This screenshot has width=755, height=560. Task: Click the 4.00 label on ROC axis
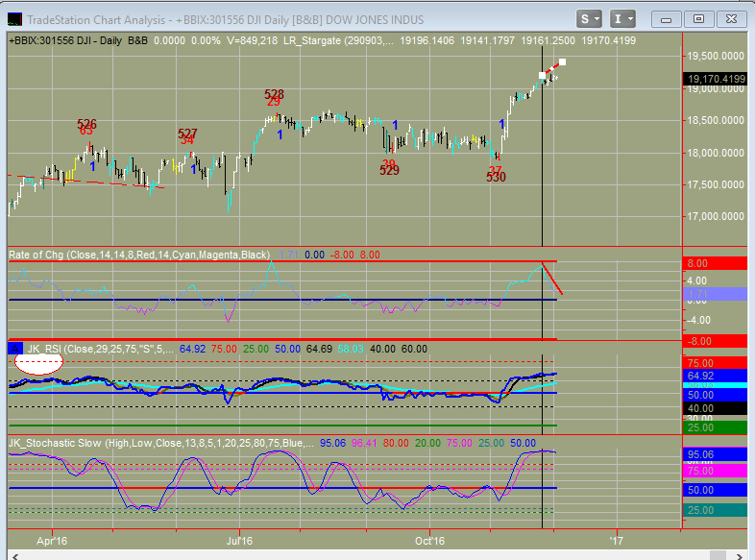(696, 280)
